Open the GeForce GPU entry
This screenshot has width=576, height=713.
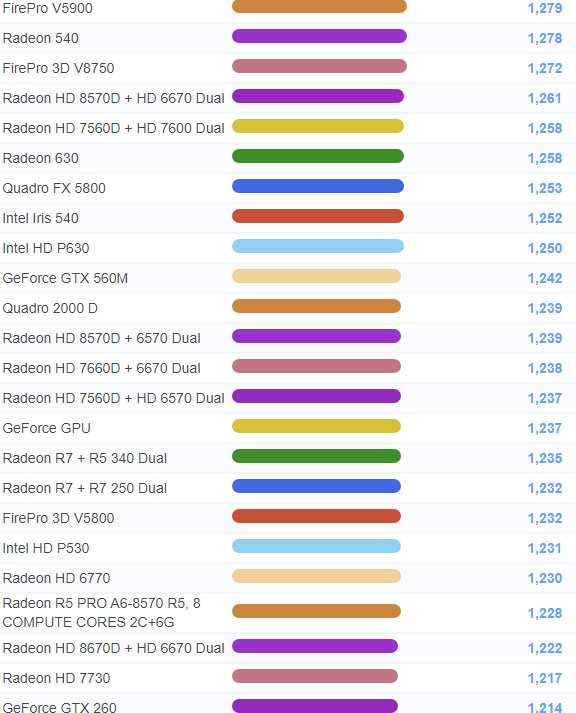[46, 428]
